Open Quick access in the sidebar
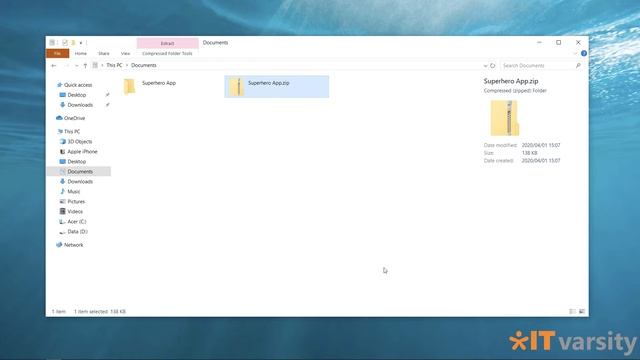The width and height of the screenshot is (640, 360). pyautogui.click(x=78, y=85)
